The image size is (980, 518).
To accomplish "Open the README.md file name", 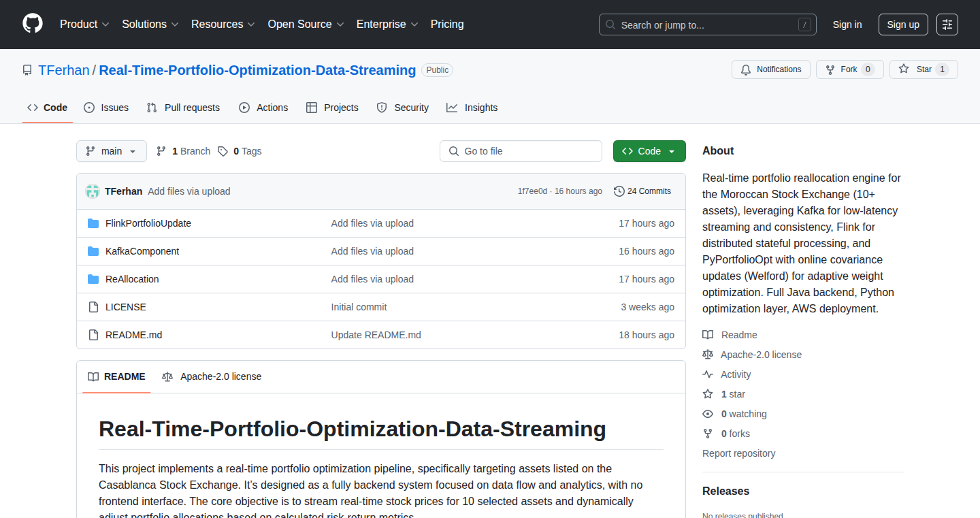I will coord(134,335).
